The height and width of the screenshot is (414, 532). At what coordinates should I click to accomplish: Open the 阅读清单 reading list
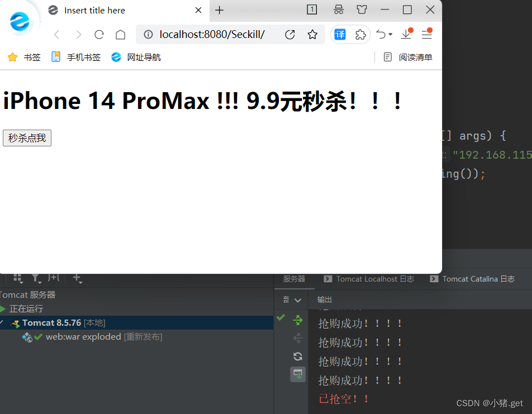pos(408,57)
